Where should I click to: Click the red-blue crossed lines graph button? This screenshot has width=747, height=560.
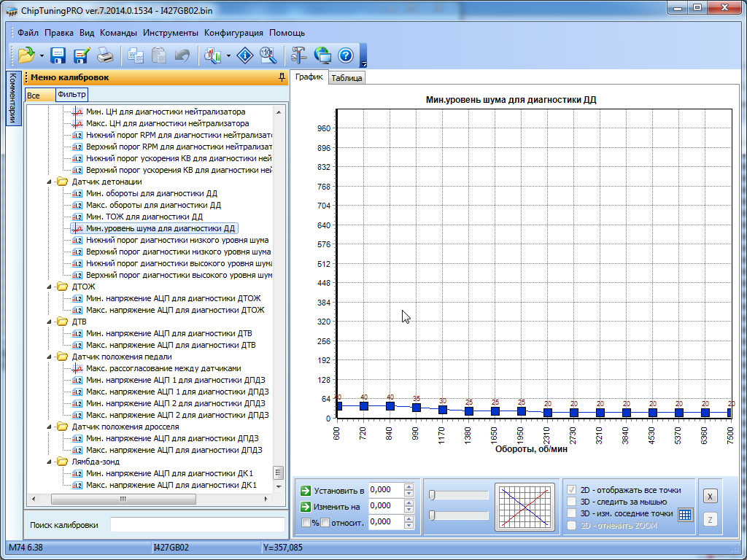[x=523, y=506]
